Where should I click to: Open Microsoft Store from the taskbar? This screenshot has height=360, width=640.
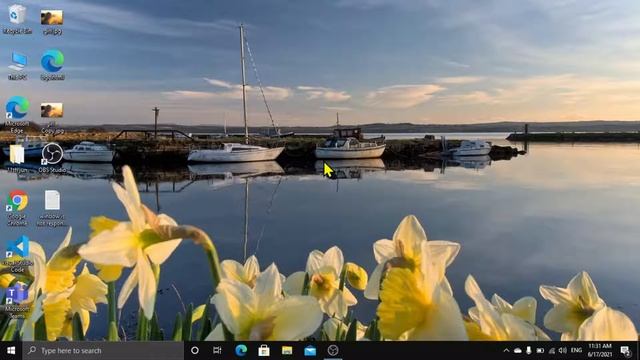pos(264,351)
